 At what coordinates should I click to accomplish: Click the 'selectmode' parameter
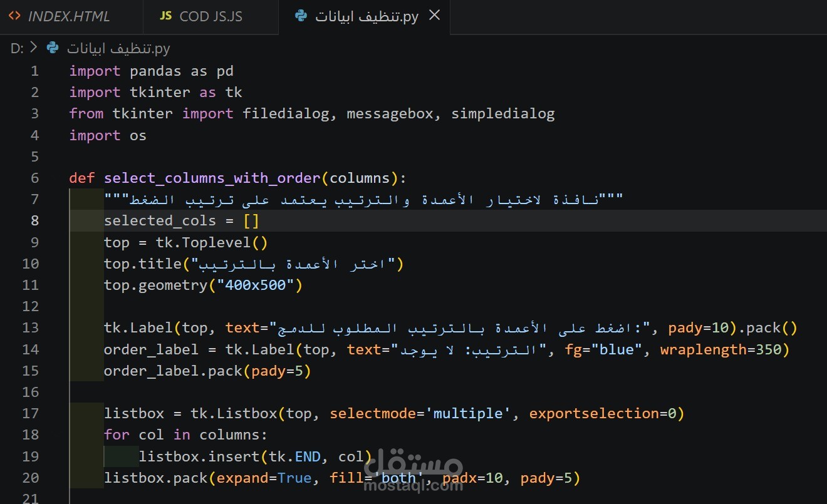373,413
